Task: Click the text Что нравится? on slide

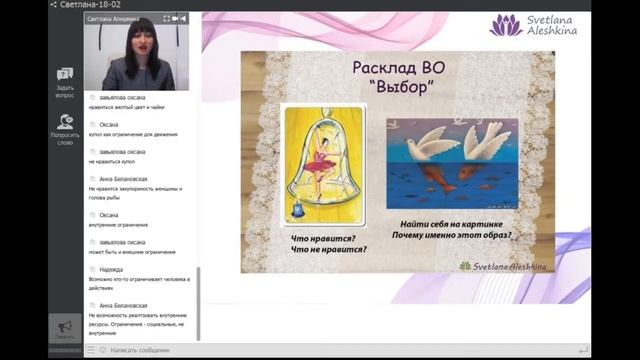Action: [323, 238]
